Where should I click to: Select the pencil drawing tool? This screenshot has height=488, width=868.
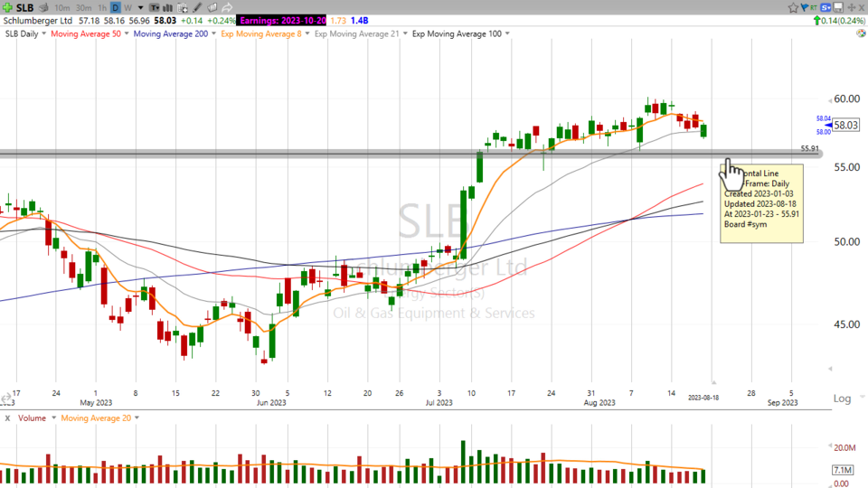(x=197, y=8)
